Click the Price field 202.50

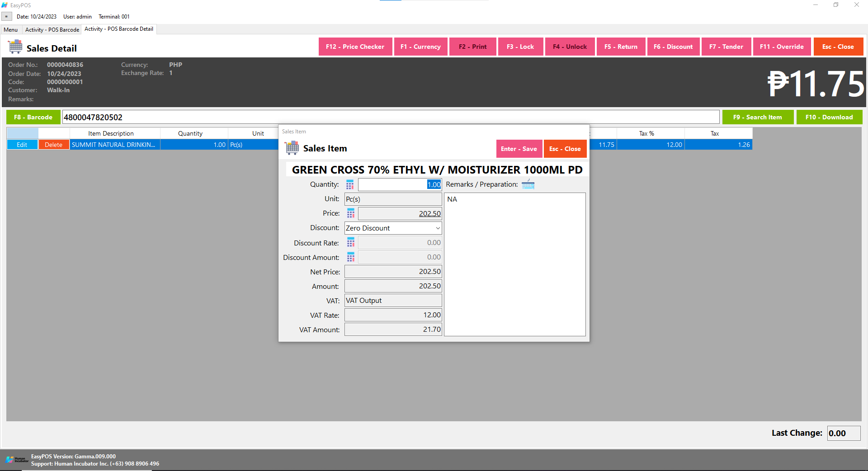click(400, 213)
